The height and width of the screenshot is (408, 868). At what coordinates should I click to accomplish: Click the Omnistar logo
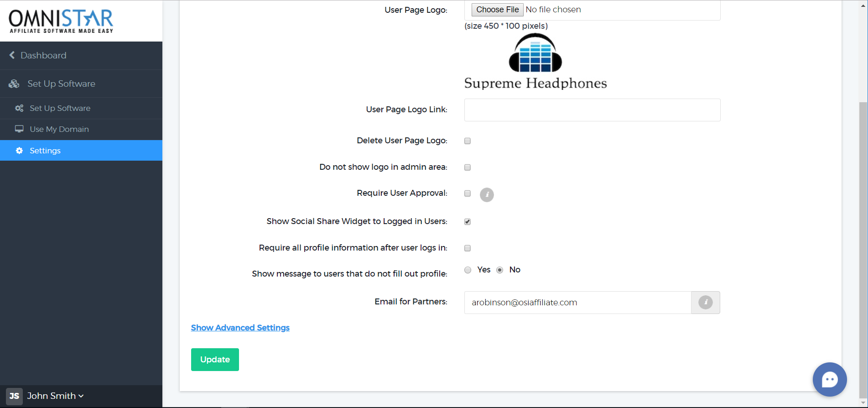pos(61,21)
